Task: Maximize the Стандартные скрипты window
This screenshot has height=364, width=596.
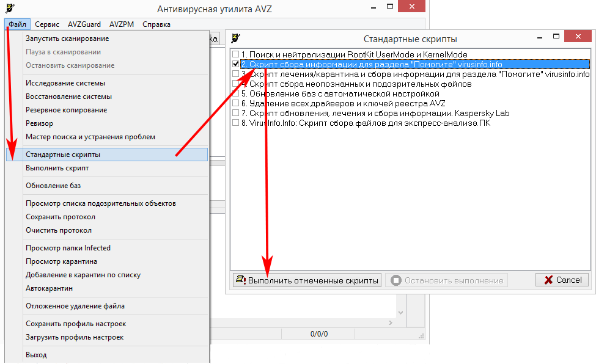Action: tap(556, 37)
